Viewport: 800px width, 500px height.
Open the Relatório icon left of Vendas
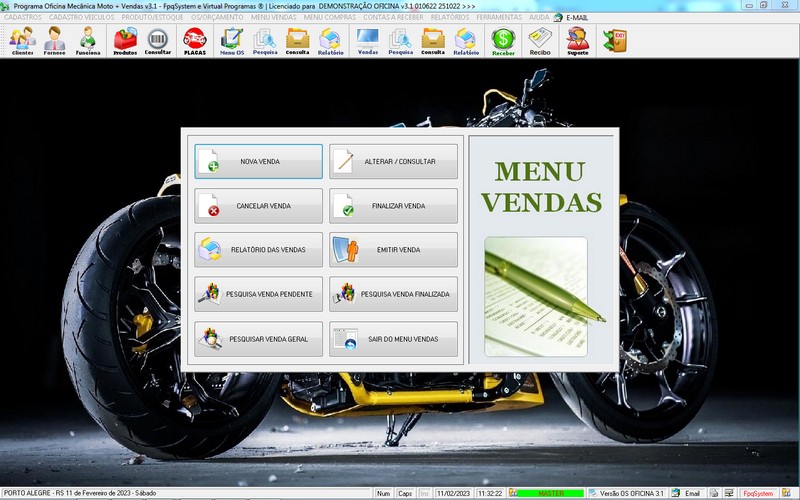pyautogui.click(x=330, y=41)
